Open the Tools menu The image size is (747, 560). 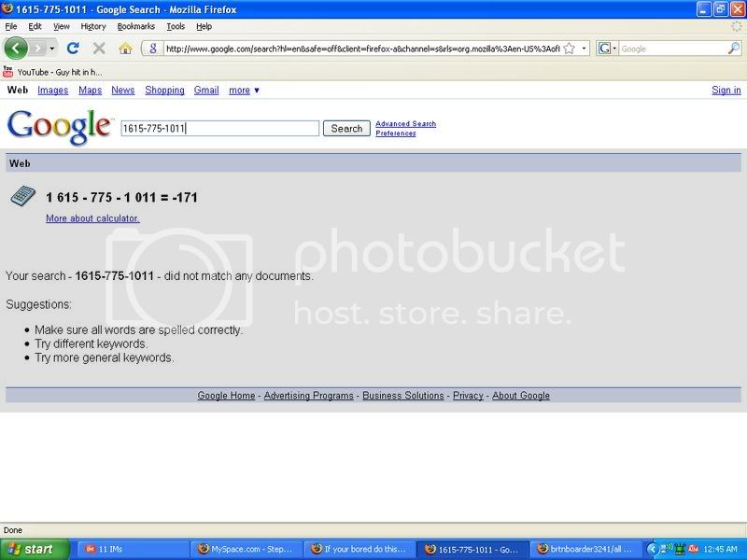pos(176,27)
